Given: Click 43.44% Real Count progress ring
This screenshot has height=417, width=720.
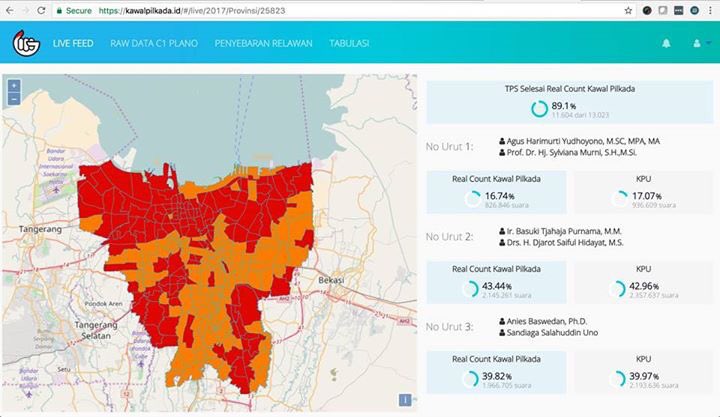Looking at the screenshot, I should (470, 289).
